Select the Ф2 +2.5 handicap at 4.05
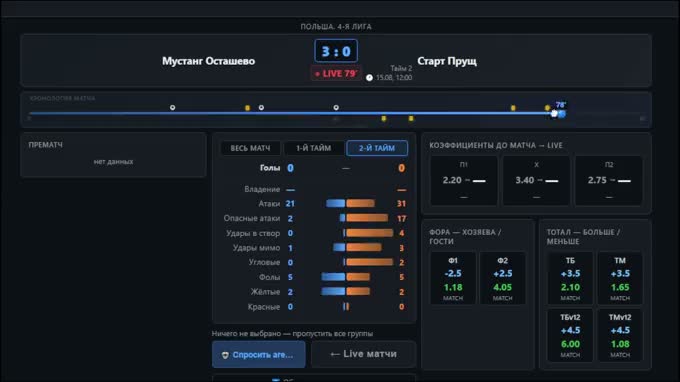This screenshot has width=680, height=382. 503,278
